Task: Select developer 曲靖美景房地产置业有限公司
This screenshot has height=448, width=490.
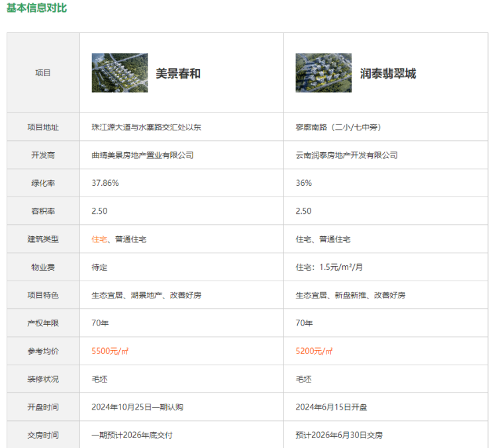Action: point(142,155)
